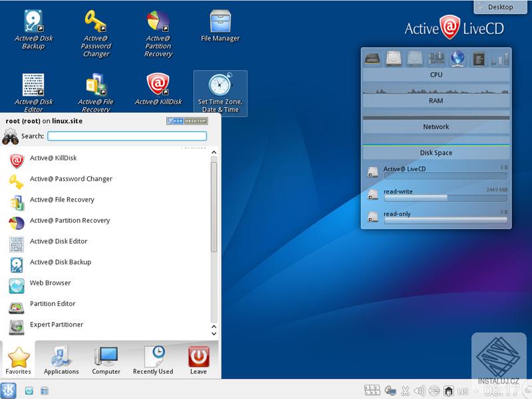Collapse the Network section header

(x=436, y=126)
